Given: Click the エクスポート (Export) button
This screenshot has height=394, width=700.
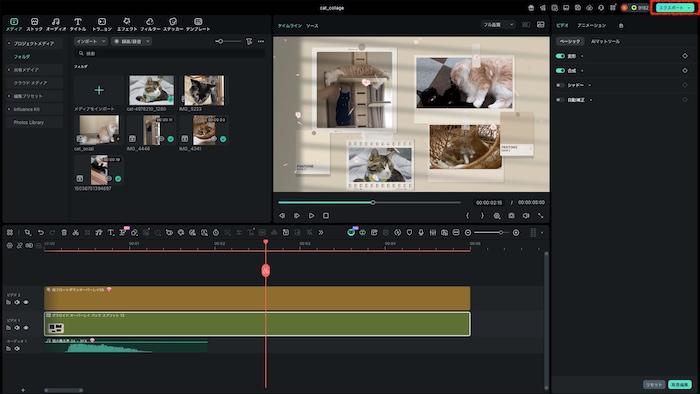Looking at the screenshot, I should click(x=675, y=8).
